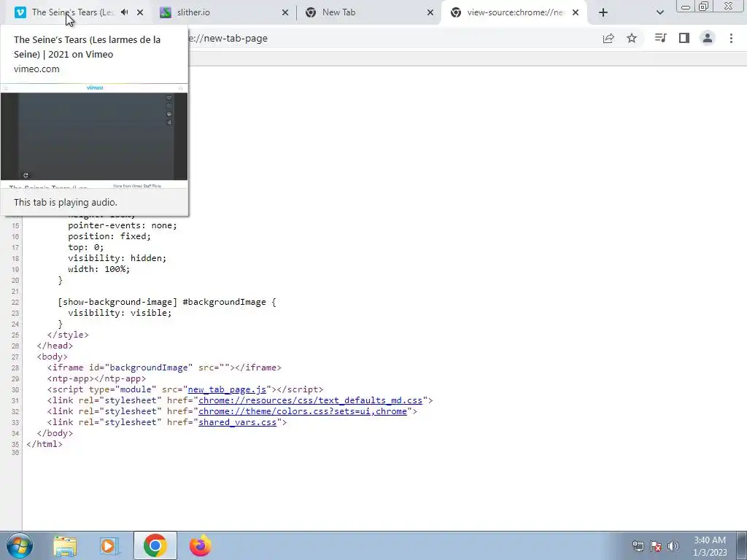The width and height of the screenshot is (747, 560).
Task: Click 'visibility: hidden;' source line
Action: pyautogui.click(x=117, y=258)
